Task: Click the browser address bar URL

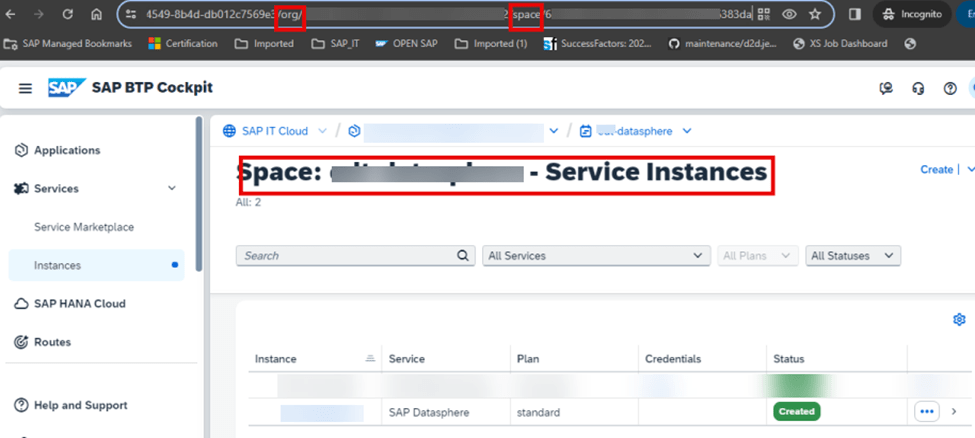Action: pyautogui.click(x=448, y=14)
